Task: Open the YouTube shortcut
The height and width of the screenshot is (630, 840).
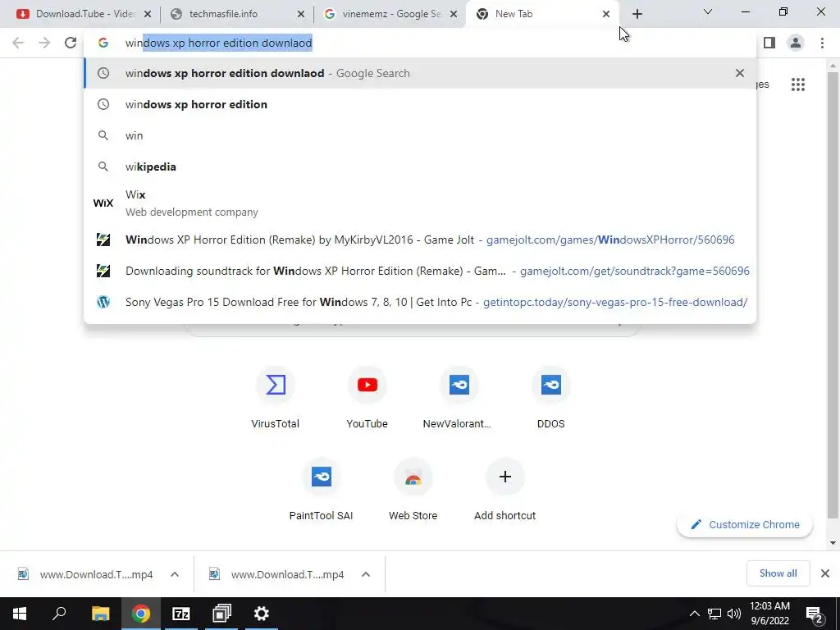Action: click(367, 398)
